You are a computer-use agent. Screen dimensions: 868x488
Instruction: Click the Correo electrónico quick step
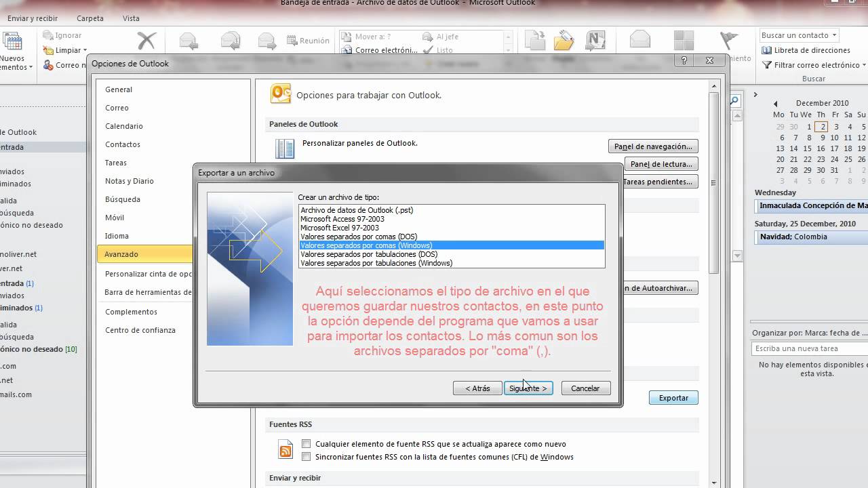tap(380, 50)
